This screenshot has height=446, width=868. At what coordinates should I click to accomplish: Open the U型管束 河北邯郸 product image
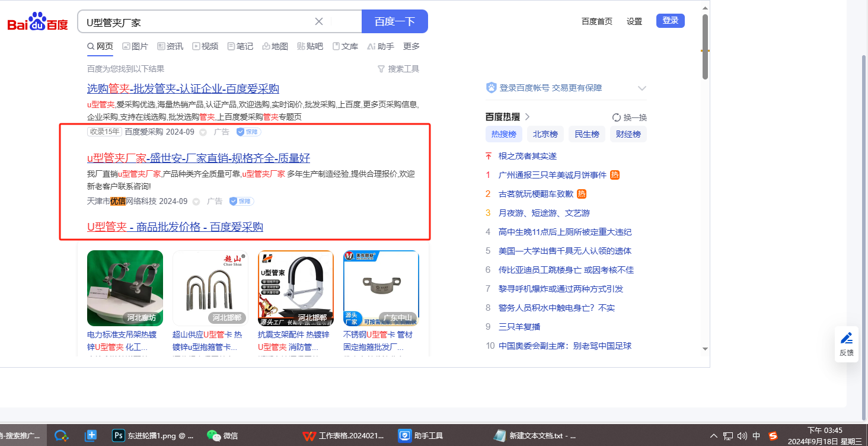[296, 288]
